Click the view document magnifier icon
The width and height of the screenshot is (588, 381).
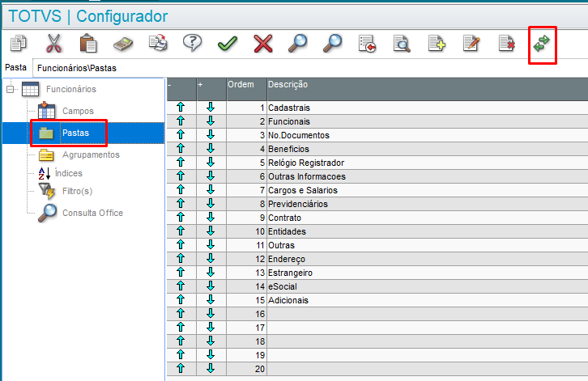(402, 44)
